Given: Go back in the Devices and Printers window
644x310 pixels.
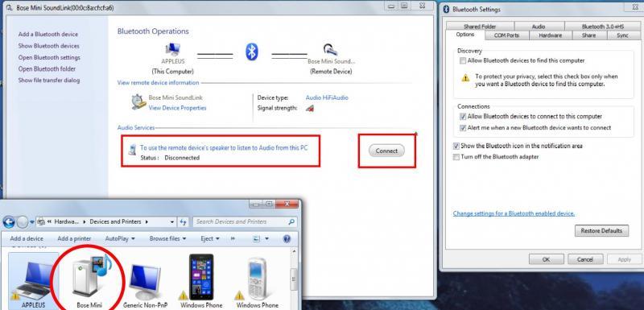Looking at the screenshot, I should pos(9,222).
